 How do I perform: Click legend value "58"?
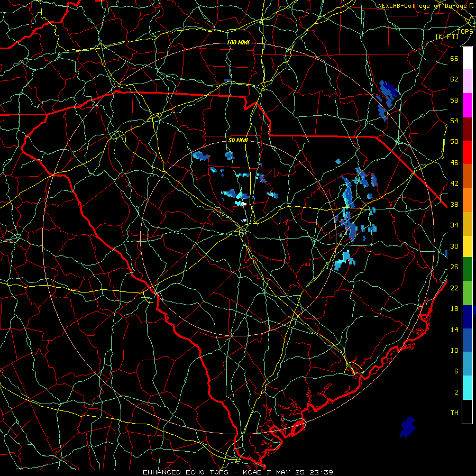click(454, 100)
